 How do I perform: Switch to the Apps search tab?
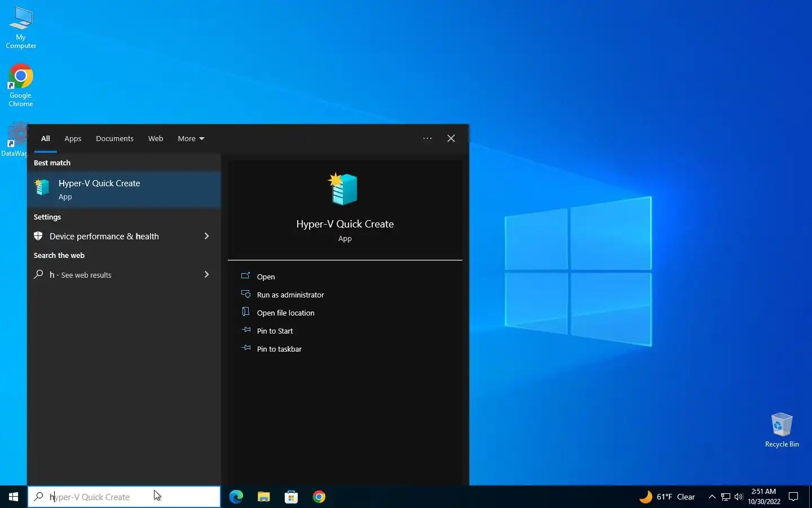[73, 138]
